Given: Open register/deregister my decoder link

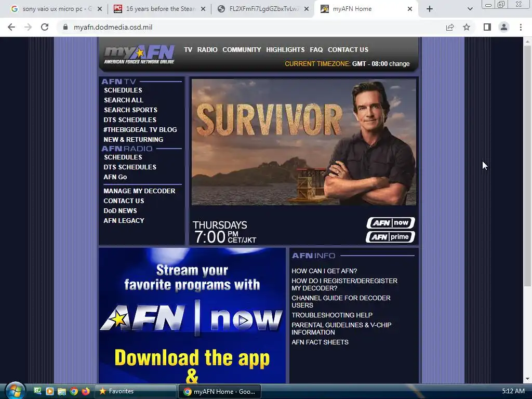Looking at the screenshot, I should pos(344,284).
